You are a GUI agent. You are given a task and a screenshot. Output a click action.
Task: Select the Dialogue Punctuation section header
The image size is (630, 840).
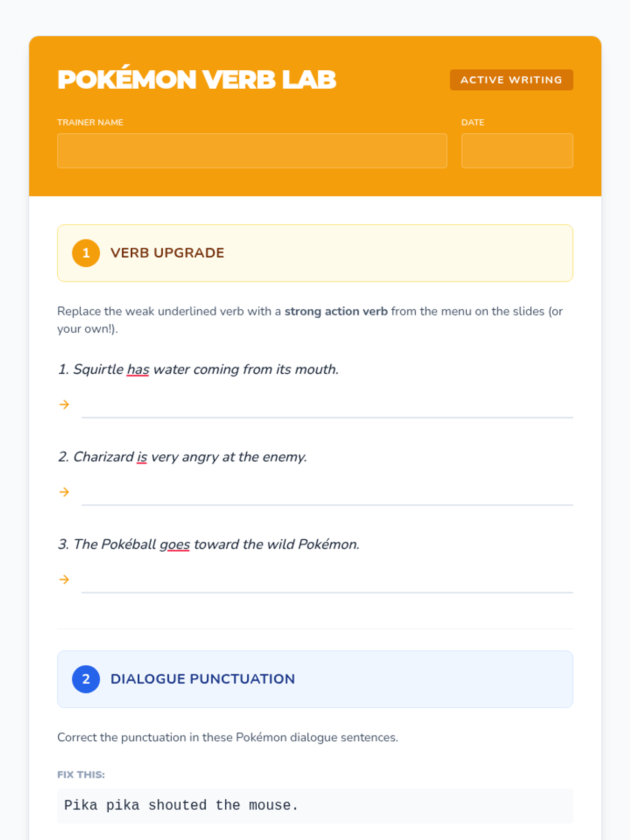[315, 679]
